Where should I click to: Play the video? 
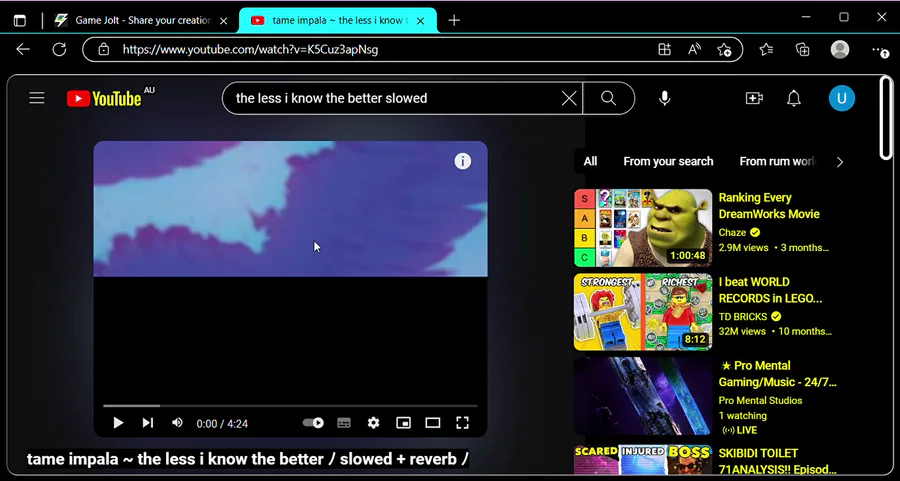[x=118, y=423]
